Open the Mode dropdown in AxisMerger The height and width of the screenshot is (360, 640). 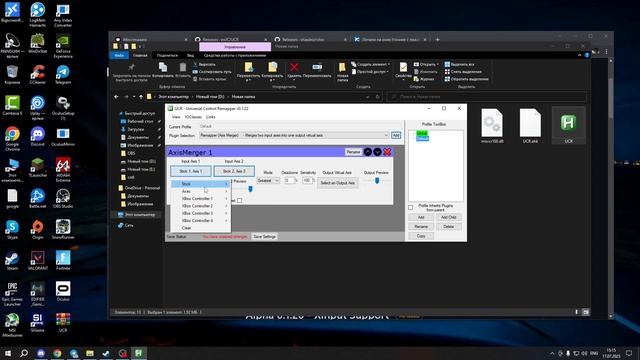[x=268, y=180]
